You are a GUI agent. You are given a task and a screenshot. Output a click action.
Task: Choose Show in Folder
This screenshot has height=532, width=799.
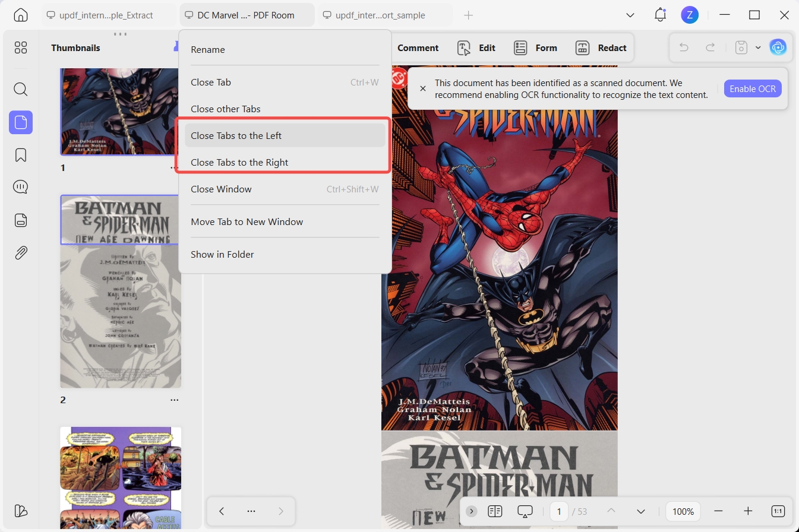coord(285,254)
